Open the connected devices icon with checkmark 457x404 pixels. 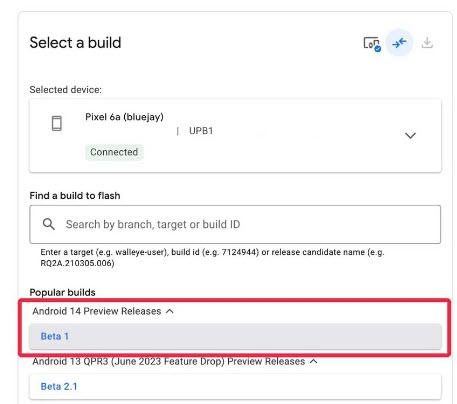[x=372, y=43]
